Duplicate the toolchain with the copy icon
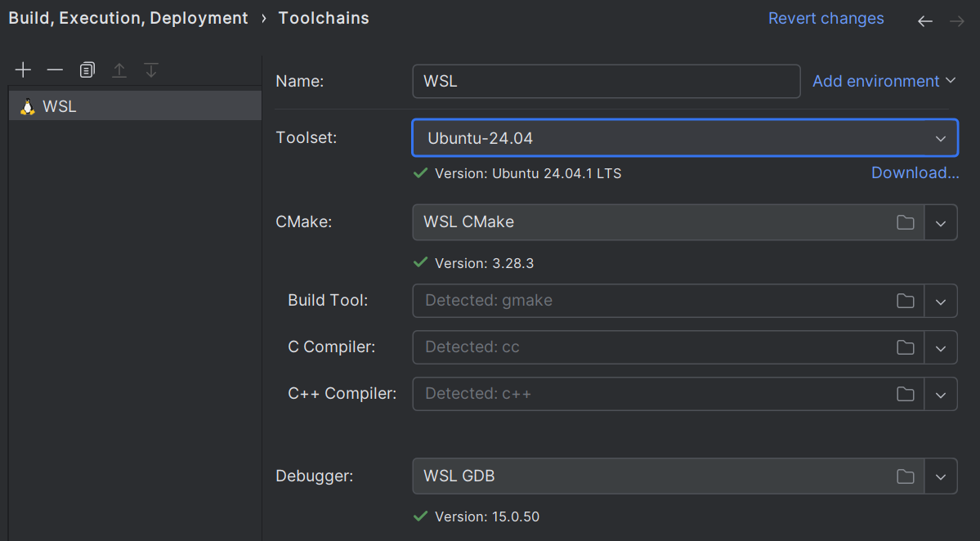This screenshot has width=980, height=541. 87,69
